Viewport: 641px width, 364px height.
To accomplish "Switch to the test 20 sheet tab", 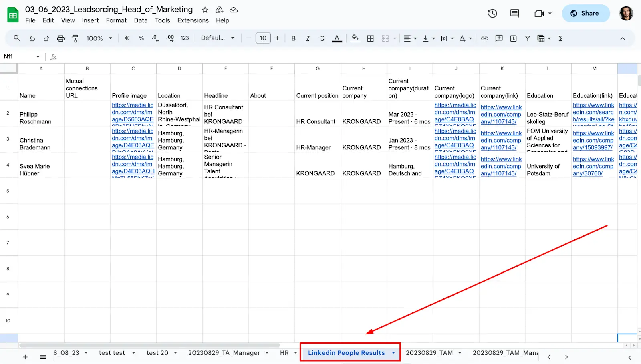I will tap(157, 353).
